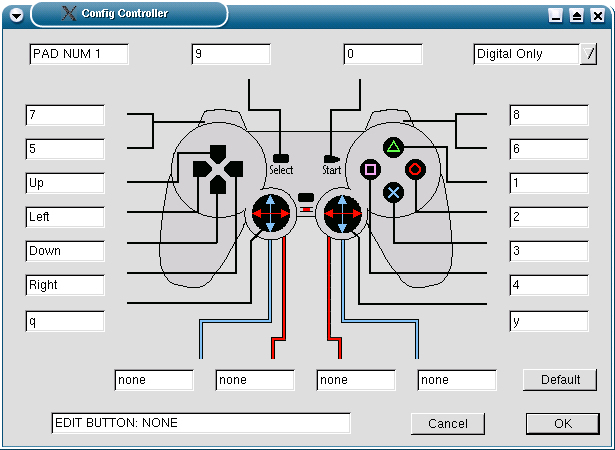
Task: Click the first 'none' analog axis field
Action: (x=154, y=380)
